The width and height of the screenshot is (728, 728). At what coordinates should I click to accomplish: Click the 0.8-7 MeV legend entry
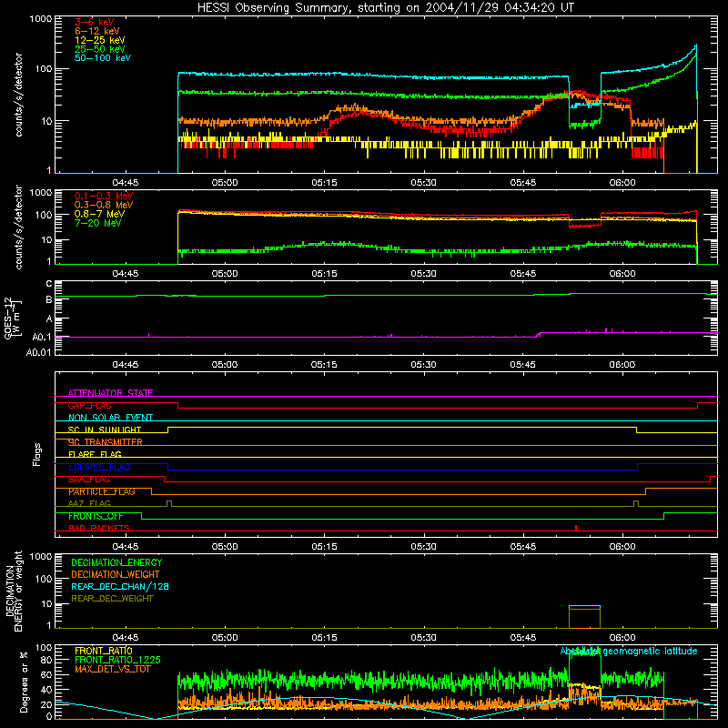99,214
